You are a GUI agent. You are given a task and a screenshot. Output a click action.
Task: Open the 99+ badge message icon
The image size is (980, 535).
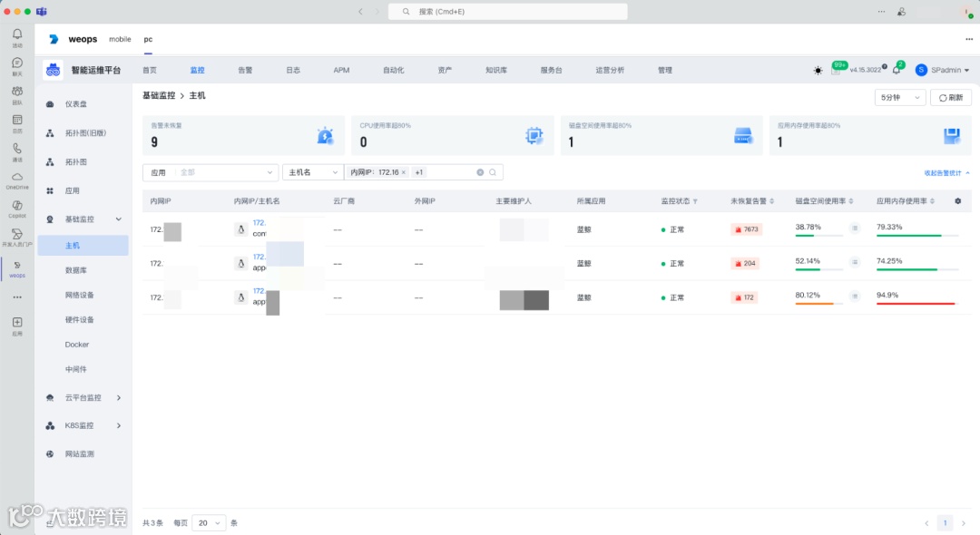[837, 69]
